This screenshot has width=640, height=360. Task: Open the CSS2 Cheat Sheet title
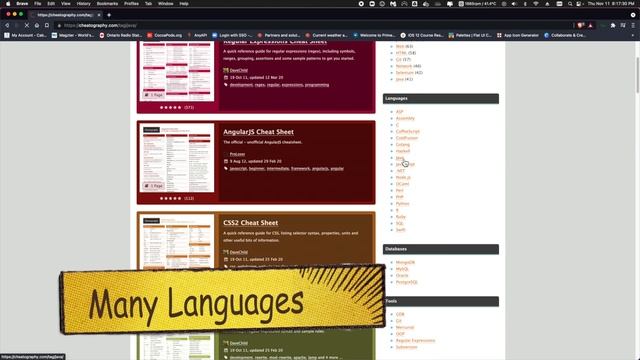coord(251,223)
